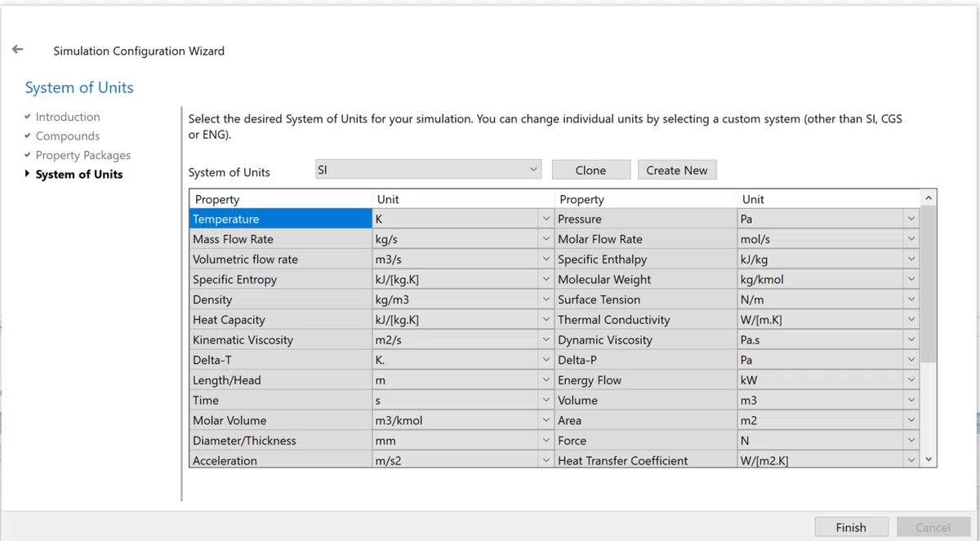Open the Dynamic Viscosity unit dropdown
980x541 pixels.
point(911,339)
